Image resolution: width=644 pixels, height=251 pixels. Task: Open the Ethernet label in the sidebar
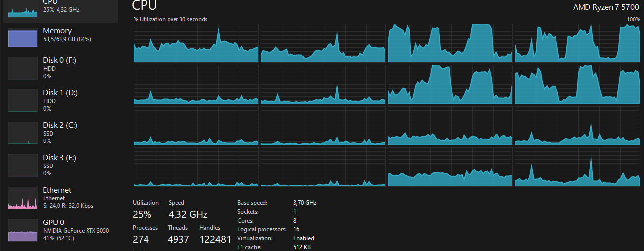pos(57,190)
